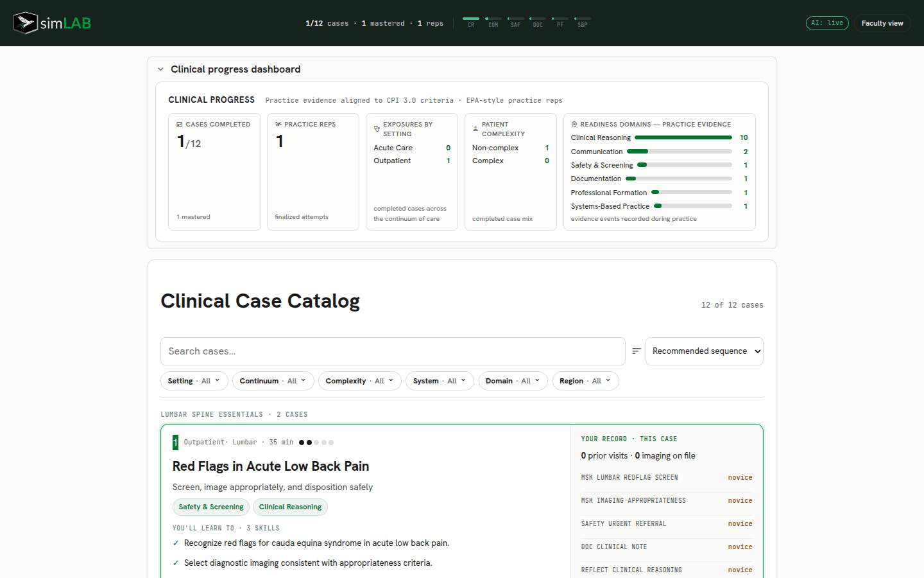
Task: Click the Clinical Reasoning readiness bar
Action: [683, 137]
